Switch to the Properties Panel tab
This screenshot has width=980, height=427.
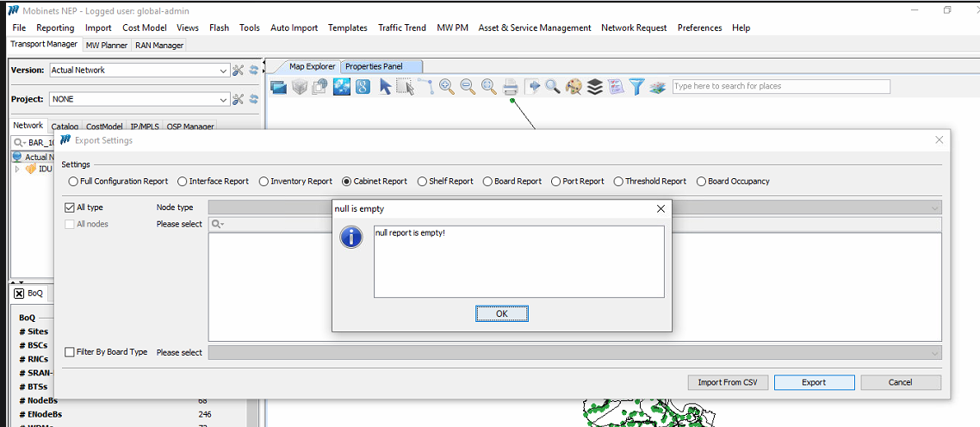click(374, 66)
